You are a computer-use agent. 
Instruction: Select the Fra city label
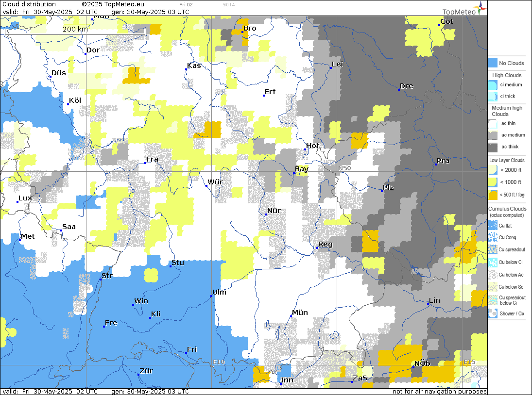(x=152, y=159)
